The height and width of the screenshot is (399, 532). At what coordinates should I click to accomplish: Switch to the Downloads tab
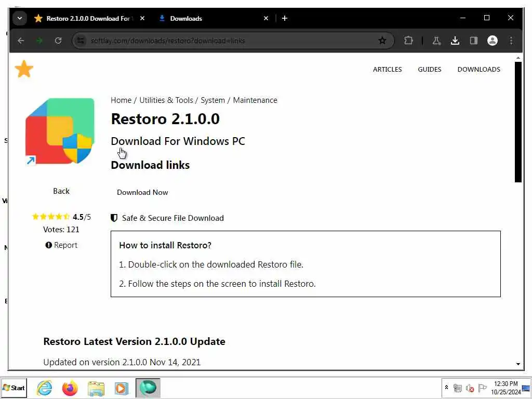(x=214, y=18)
